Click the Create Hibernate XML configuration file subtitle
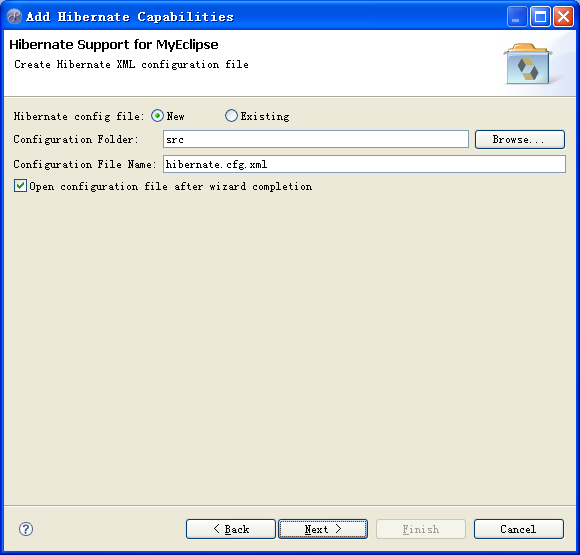580x555 pixels. [x=131, y=64]
